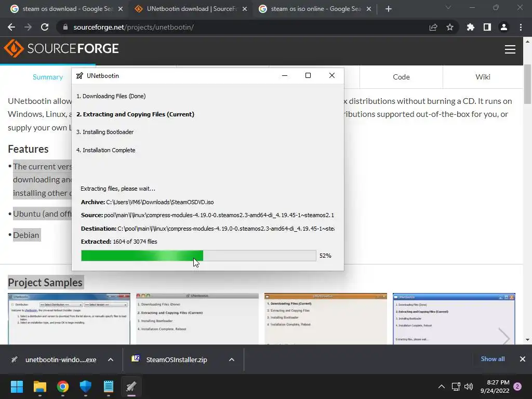Go back to the previous page

(x=11, y=27)
